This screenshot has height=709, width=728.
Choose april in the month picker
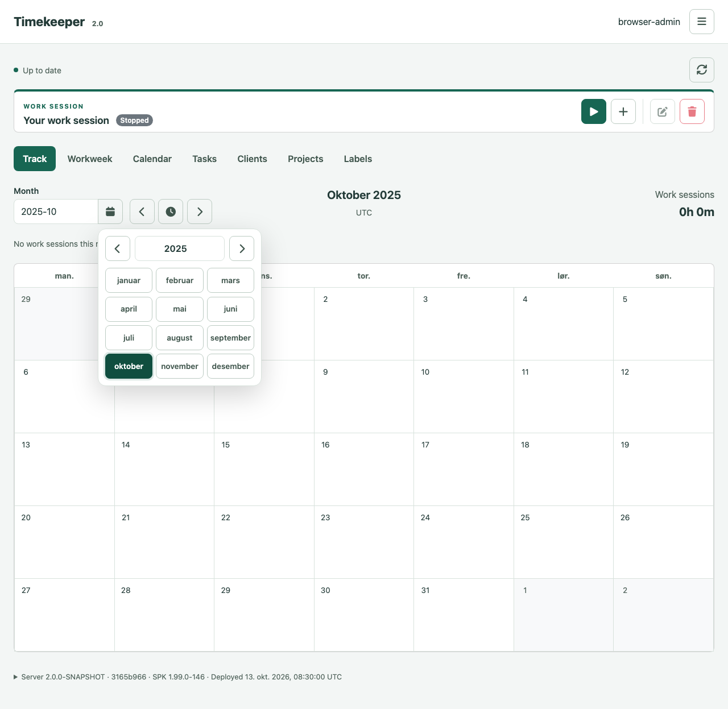click(x=129, y=309)
